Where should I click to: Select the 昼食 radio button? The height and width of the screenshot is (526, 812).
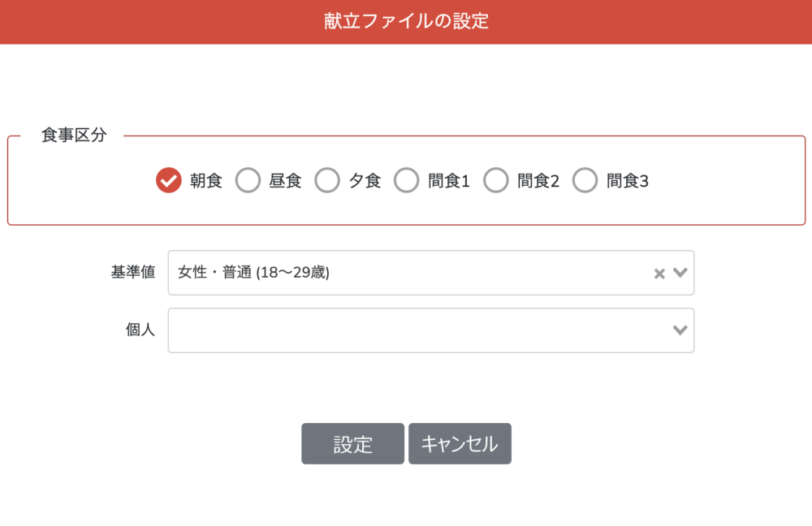[248, 181]
